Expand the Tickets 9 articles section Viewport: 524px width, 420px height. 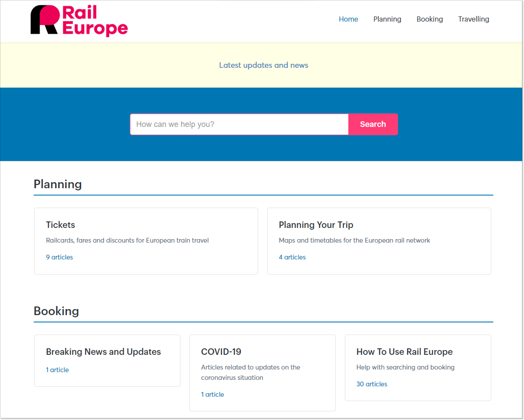coord(59,257)
